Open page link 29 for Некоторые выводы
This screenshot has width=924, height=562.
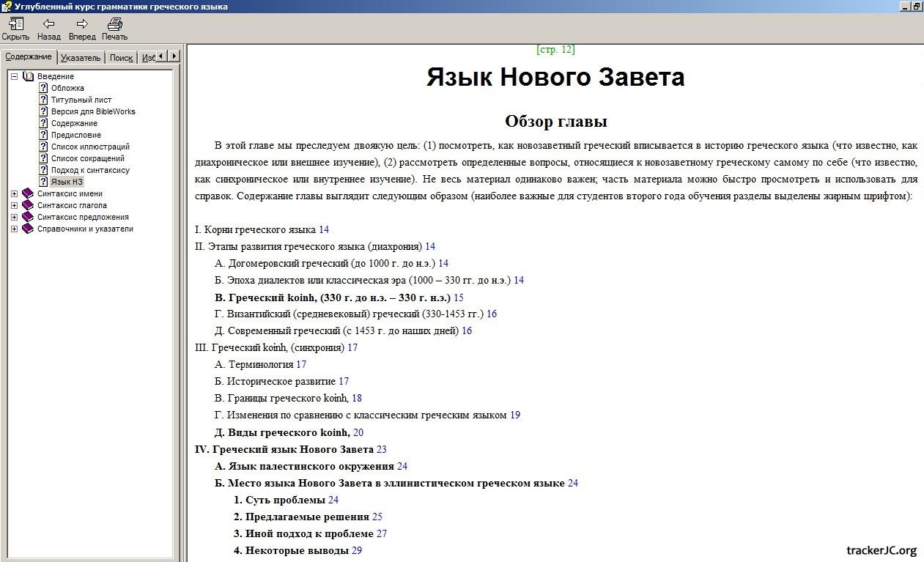pos(357,550)
